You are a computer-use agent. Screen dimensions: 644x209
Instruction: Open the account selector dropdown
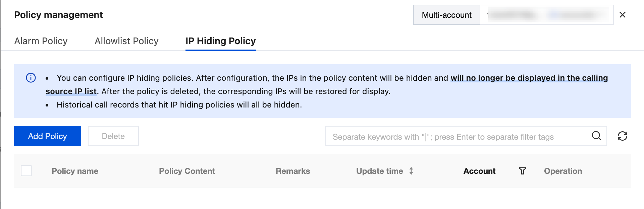pyautogui.click(x=546, y=15)
